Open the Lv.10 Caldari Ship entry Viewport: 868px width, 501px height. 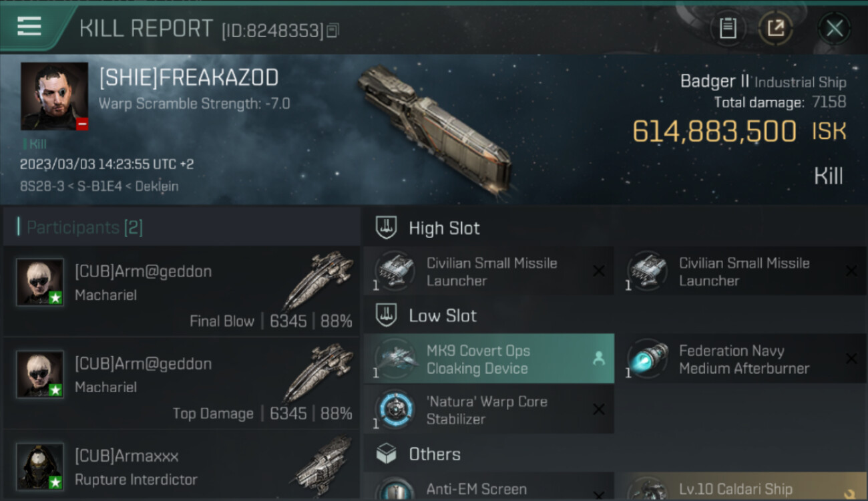740,487
